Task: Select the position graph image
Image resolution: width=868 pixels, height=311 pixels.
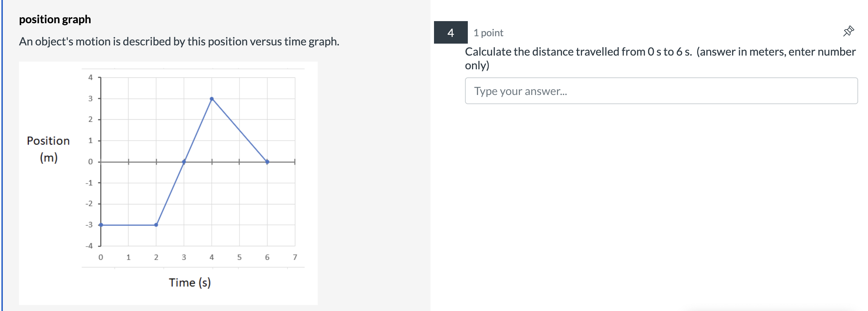Action: [169, 183]
